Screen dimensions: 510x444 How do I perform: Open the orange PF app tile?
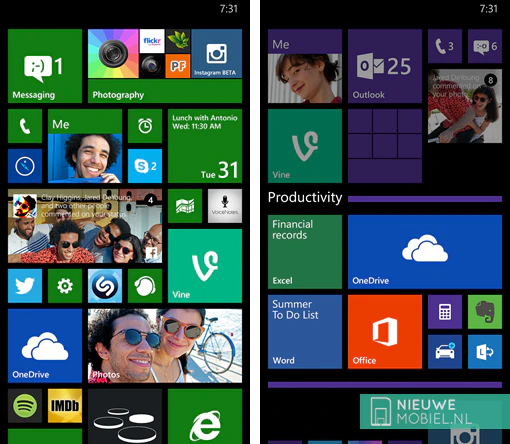click(x=178, y=66)
